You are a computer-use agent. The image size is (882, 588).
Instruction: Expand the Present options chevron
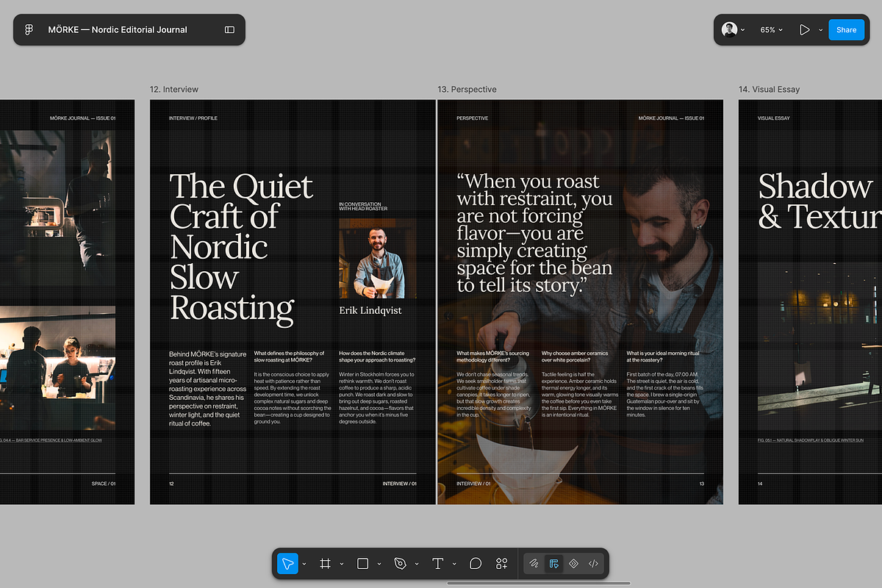(820, 30)
